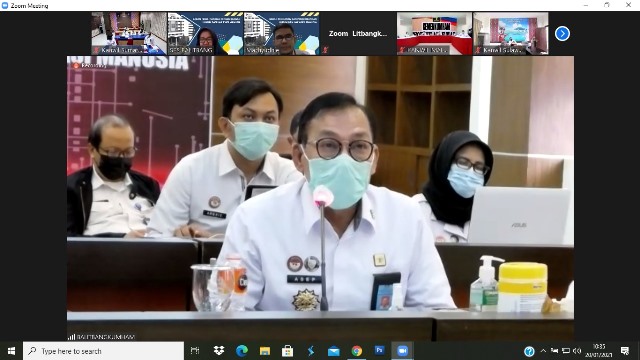Open File Explorer from the taskbar
The image size is (640, 360).
coord(264,351)
